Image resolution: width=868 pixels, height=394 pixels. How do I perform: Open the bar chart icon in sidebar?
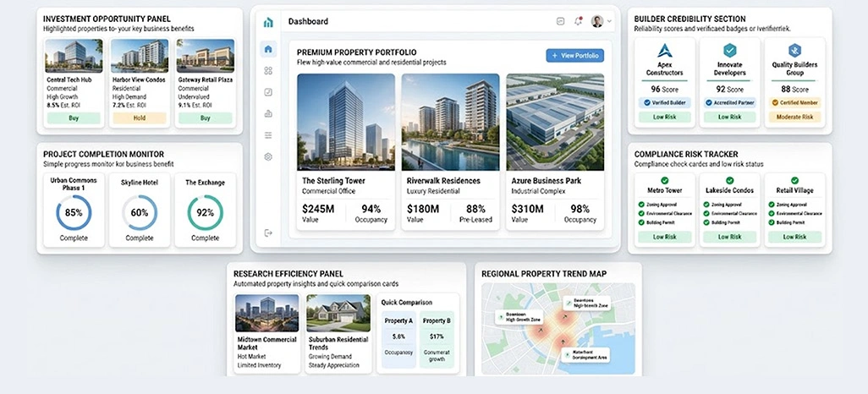click(x=268, y=114)
